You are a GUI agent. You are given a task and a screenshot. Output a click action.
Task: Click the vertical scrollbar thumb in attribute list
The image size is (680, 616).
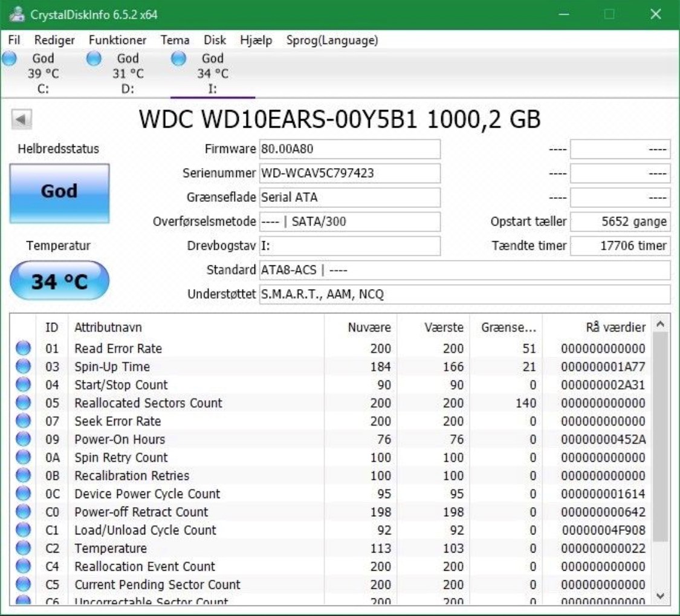tap(660, 437)
